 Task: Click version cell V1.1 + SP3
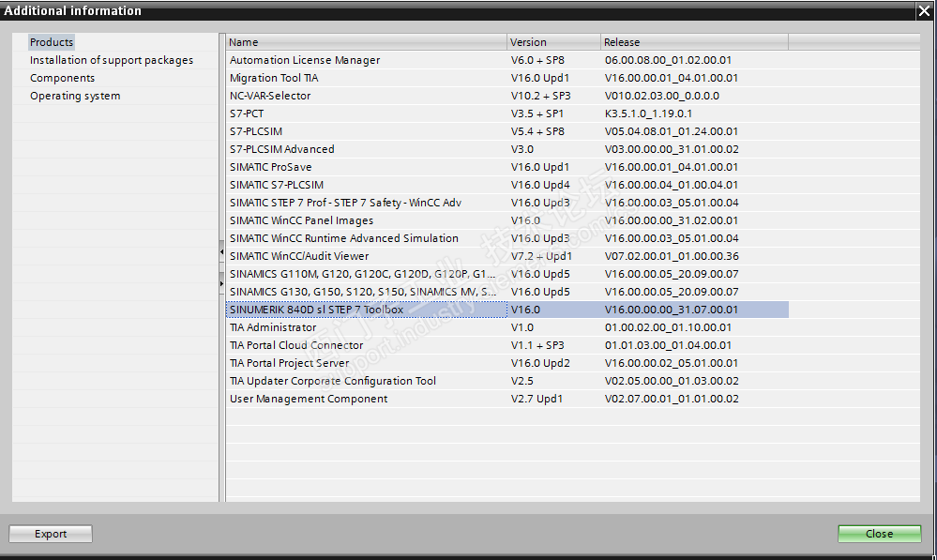[x=537, y=345]
